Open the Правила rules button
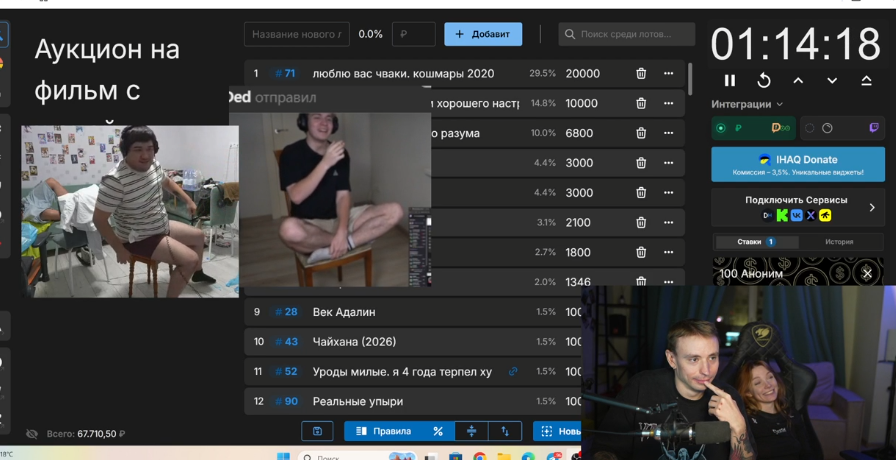This screenshot has height=460, width=896. 383,431
